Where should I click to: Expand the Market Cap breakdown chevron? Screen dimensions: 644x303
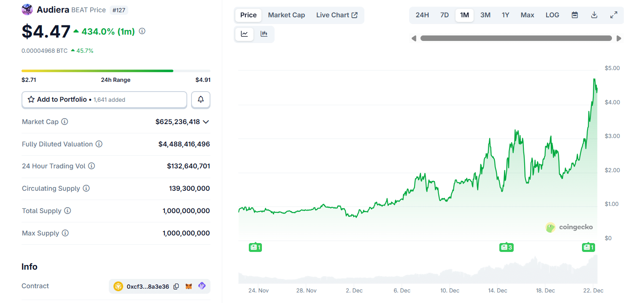pyautogui.click(x=206, y=122)
